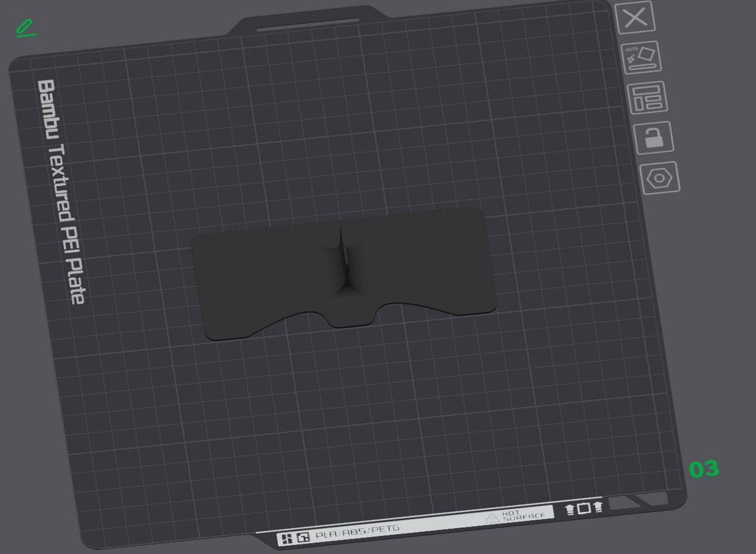Click the green plate number 03

[704, 468]
